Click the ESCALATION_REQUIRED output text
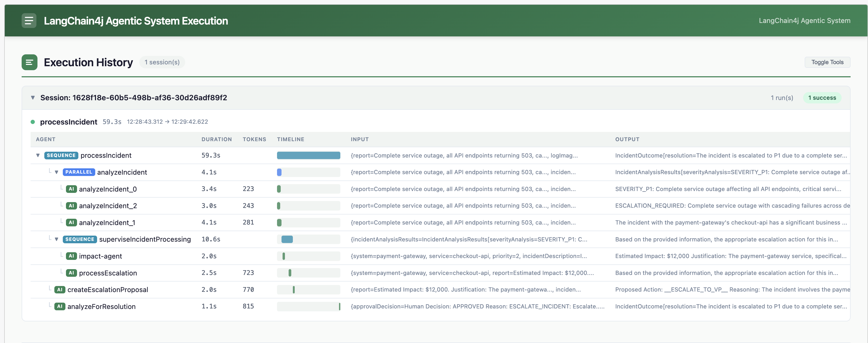Image resolution: width=868 pixels, height=343 pixels. click(733, 206)
